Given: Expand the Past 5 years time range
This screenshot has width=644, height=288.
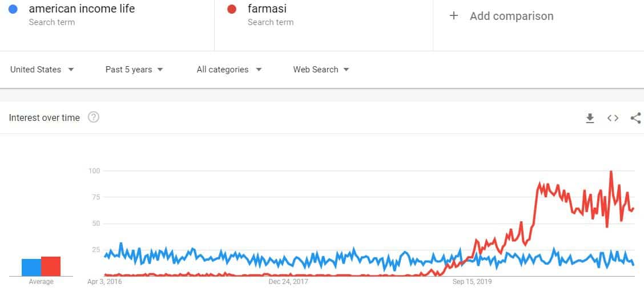Looking at the screenshot, I should [x=134, y=70].
